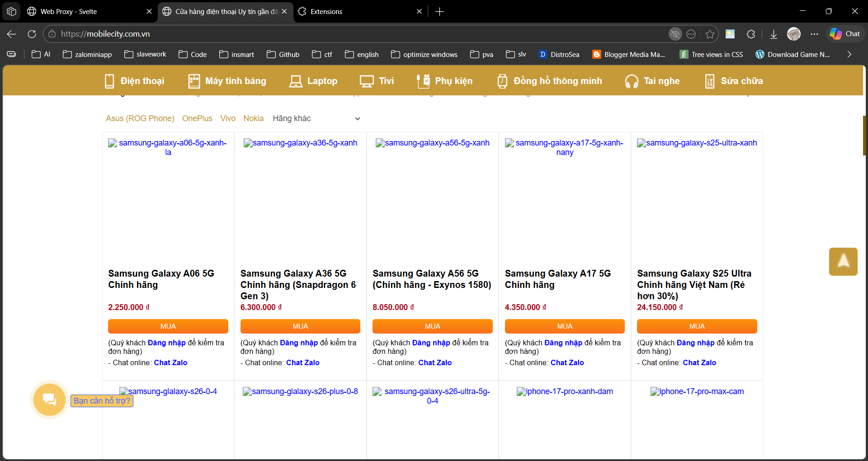The height and width of the screenshot is (461, 868).
Task: Open the image-in-toolbar collections icon
Action: 730,34
